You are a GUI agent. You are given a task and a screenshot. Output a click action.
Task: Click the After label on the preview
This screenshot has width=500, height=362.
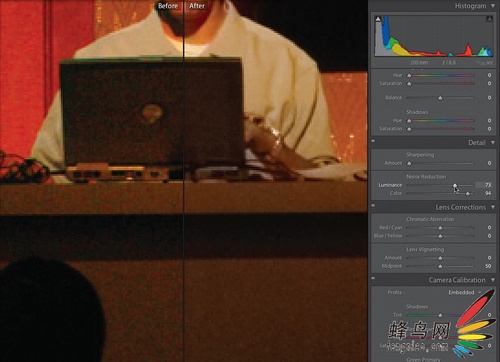click(197, 6)
